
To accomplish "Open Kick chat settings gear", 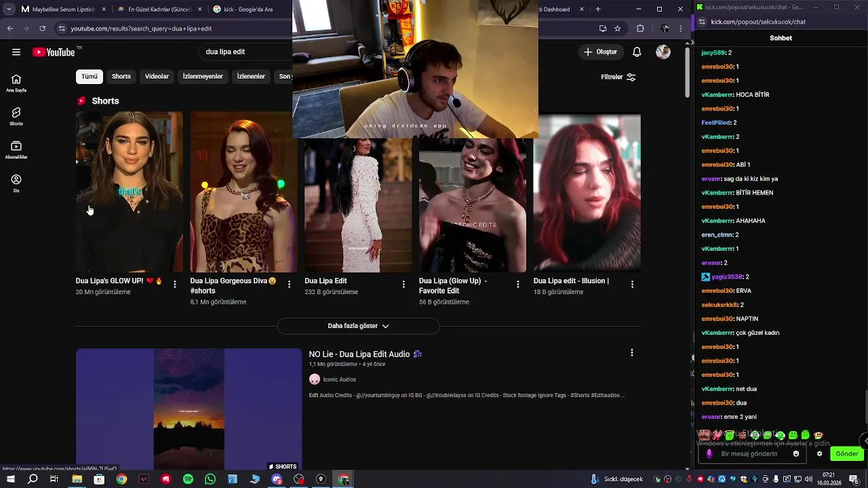I will [x=819, y=454].
